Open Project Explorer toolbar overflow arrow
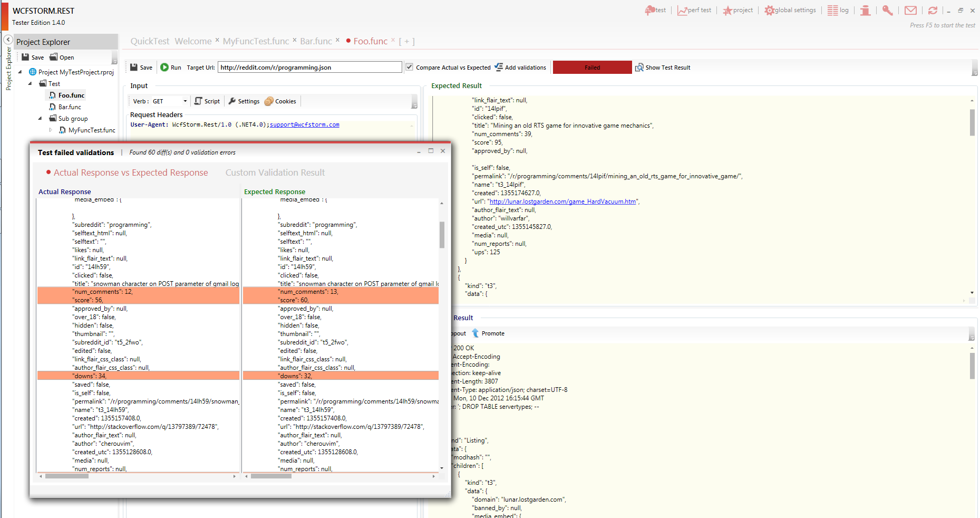 click(x=114, y=57)
